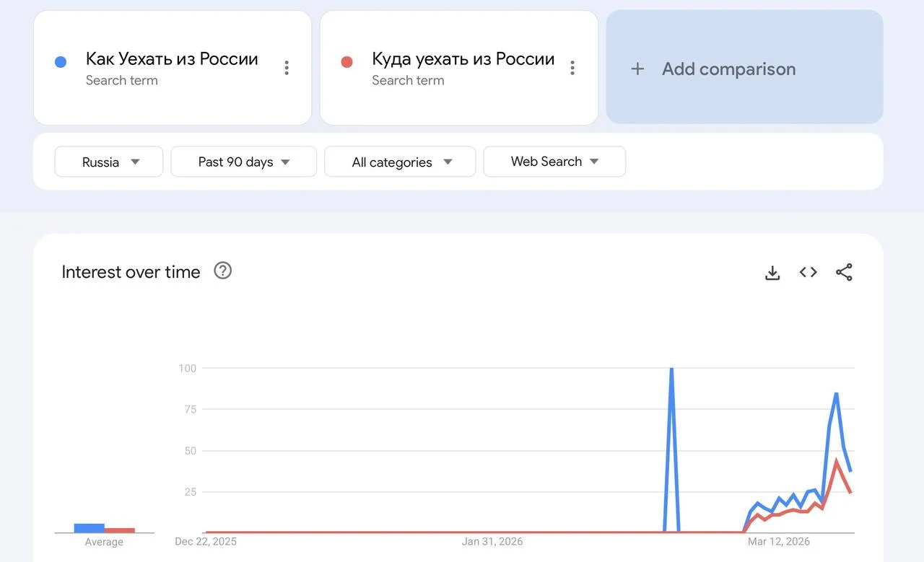The image size is (924, 562).
Task: Open the Web Search type dropdown
Action: point(554,162)
